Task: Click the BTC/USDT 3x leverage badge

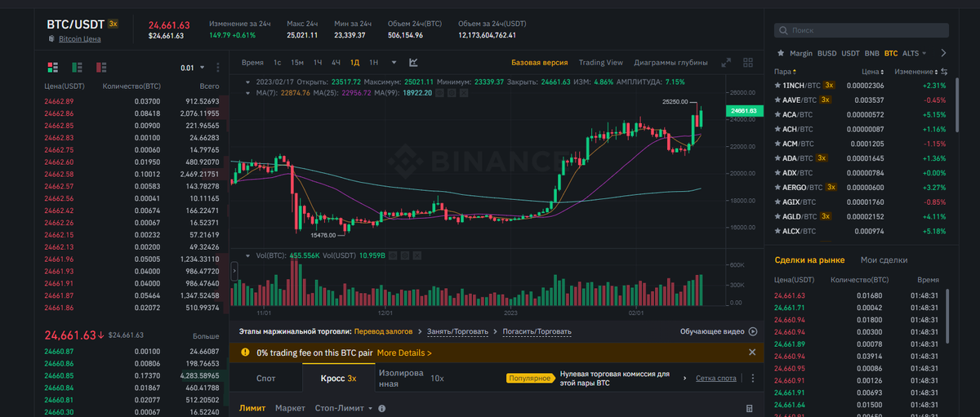Action: (x=113, y=24)
